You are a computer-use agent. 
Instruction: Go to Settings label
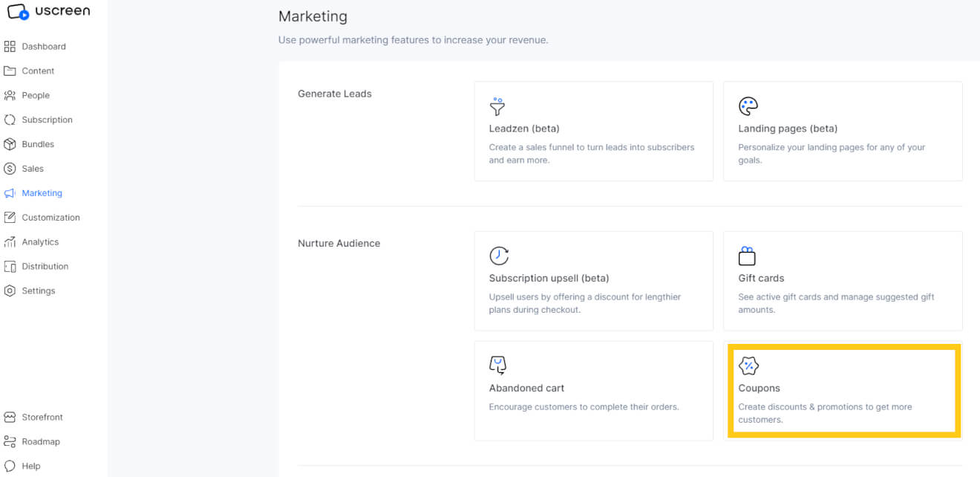click(39, 291)
